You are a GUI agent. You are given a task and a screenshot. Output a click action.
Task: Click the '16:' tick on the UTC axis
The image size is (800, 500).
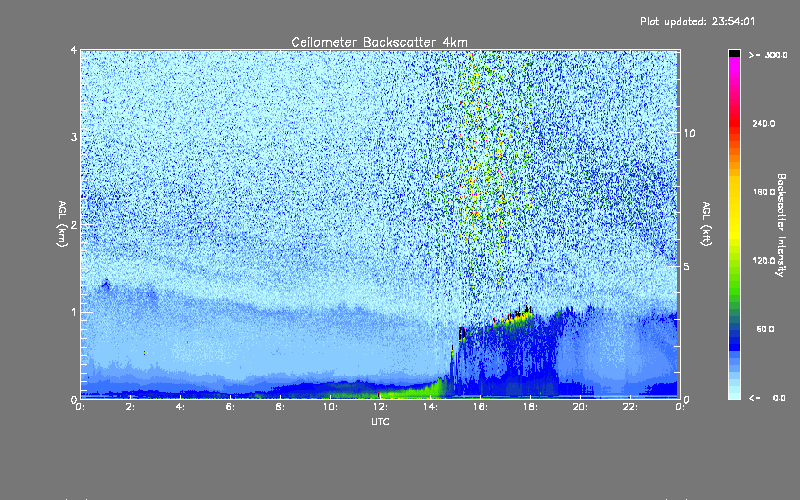[x=481, y=407]
